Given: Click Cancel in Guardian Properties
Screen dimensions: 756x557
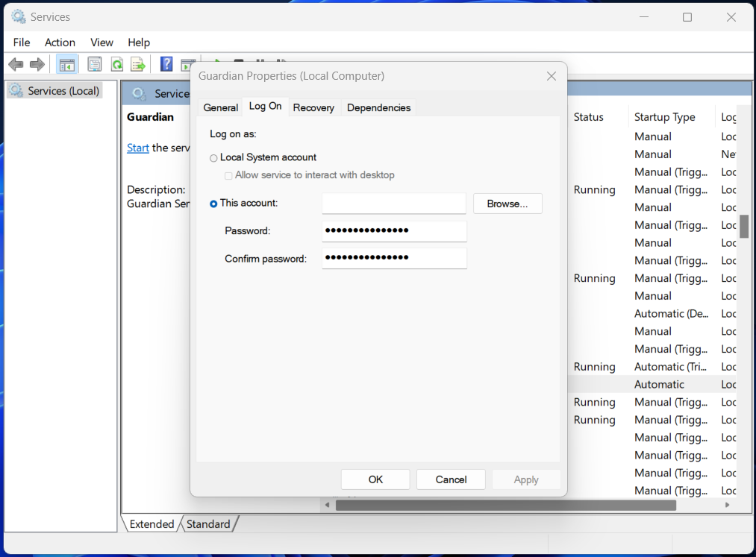Looking at the screenshot, I should click(451, 479).
